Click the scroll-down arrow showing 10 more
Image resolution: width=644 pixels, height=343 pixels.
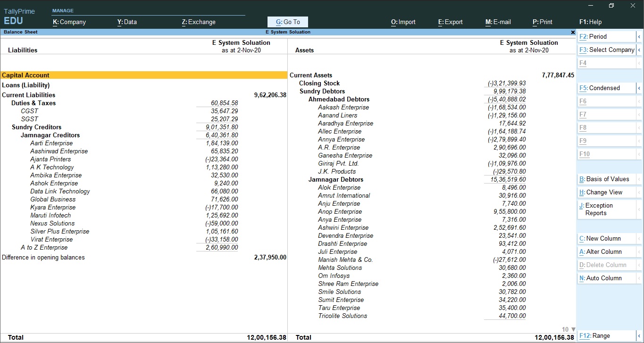(x=573, y=329)
